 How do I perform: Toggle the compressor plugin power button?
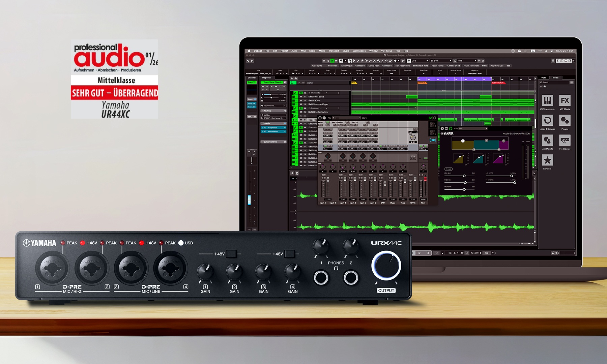(x=451, y=129)
